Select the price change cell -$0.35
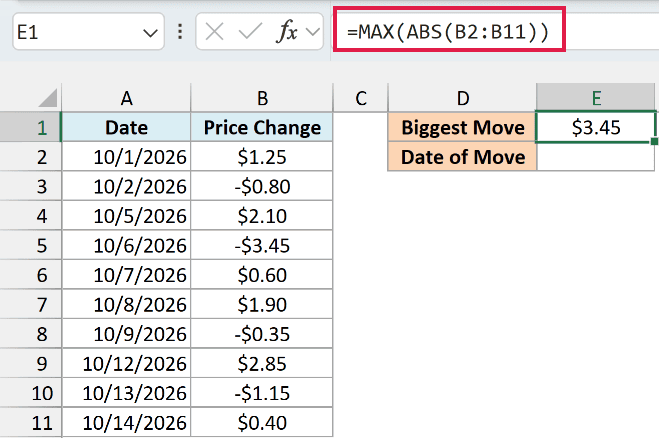The width and height of the screenshot is (659, 438). 262,333
